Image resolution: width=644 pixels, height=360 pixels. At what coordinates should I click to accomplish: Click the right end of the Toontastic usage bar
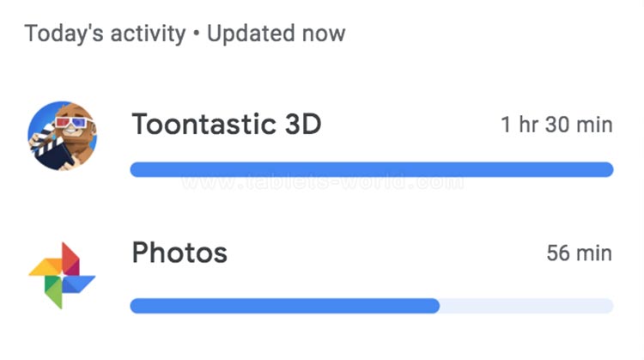coord(606,169)
